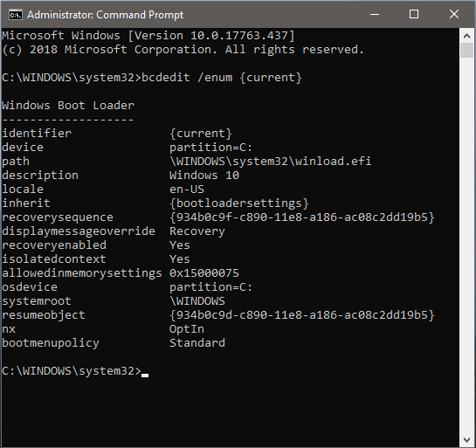The width and height of the screenshot is (476, 448).
Task: Click the 'locale' field name
Action: pyautogui.click(x=23, y=190)
